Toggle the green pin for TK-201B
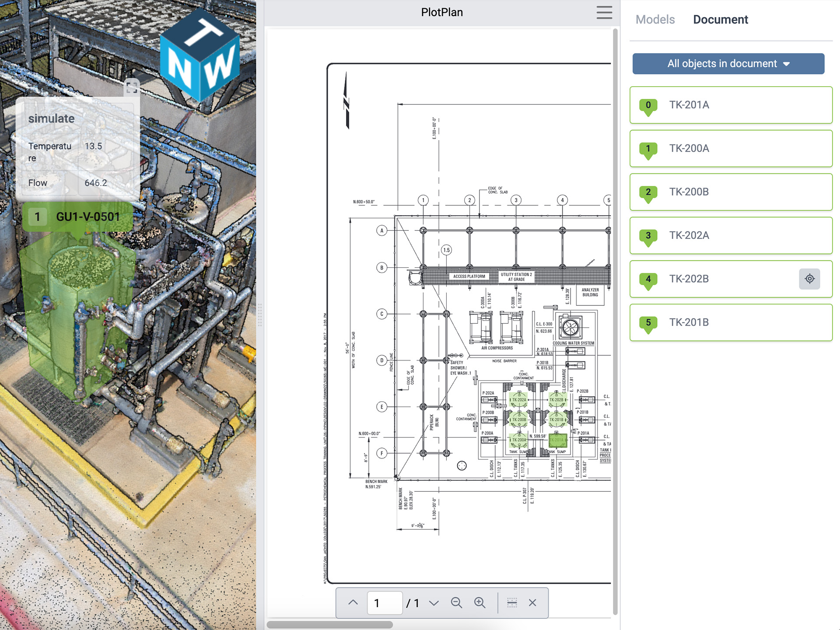840x630 pixels. tap(648, 322)
